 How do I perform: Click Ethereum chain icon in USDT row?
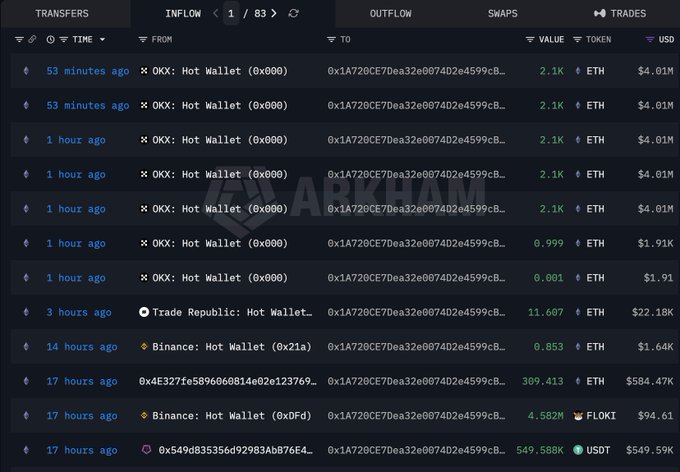coord(26,450)
